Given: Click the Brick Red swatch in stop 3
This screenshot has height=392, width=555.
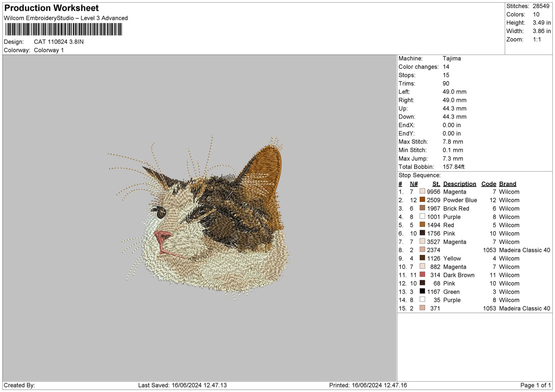Looking at the screenshot, I should [x=422, y=208].
